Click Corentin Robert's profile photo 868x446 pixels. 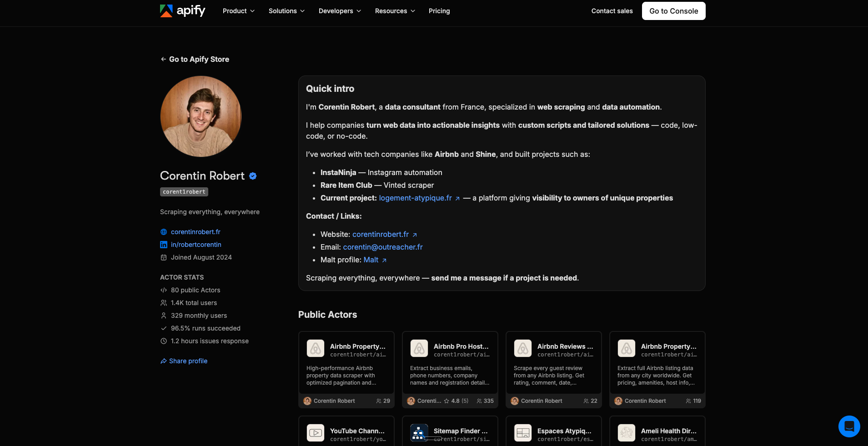coord(201,116)
